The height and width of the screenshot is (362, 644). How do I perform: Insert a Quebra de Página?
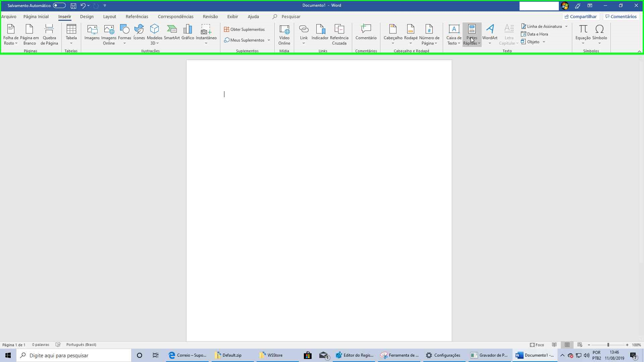[49, 35]
